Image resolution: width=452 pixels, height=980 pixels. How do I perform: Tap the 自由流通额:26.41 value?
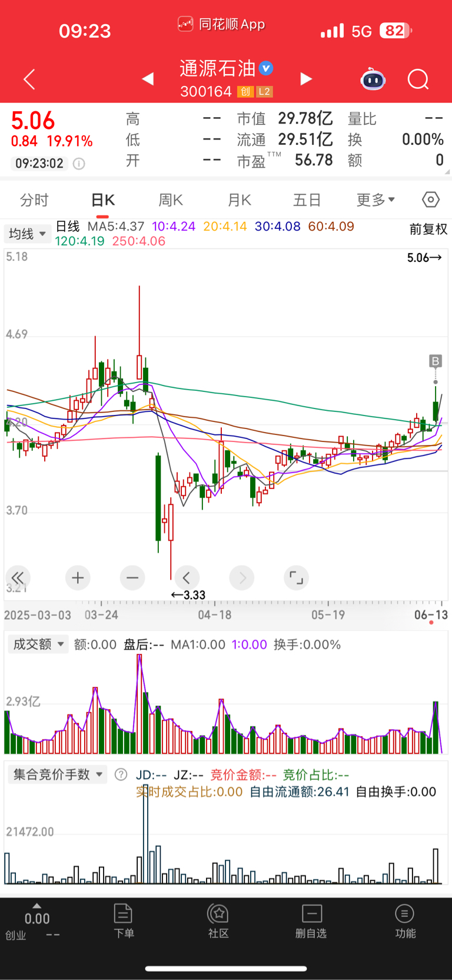(x=300, y=792)
